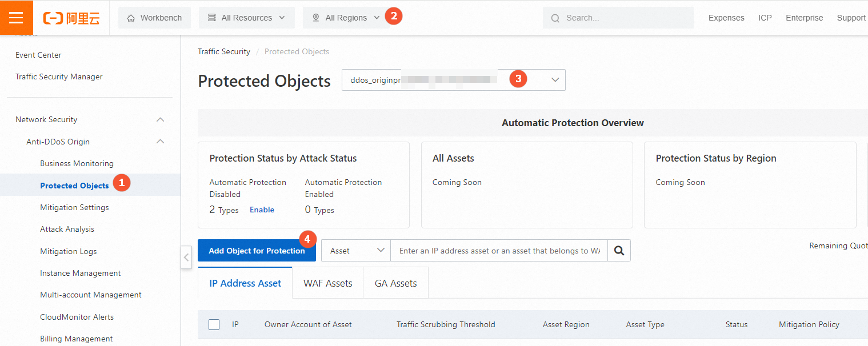Switch to the GA Assets tab
The height and width of the screenshot is (346, 868).
click(x=395, y=283)
